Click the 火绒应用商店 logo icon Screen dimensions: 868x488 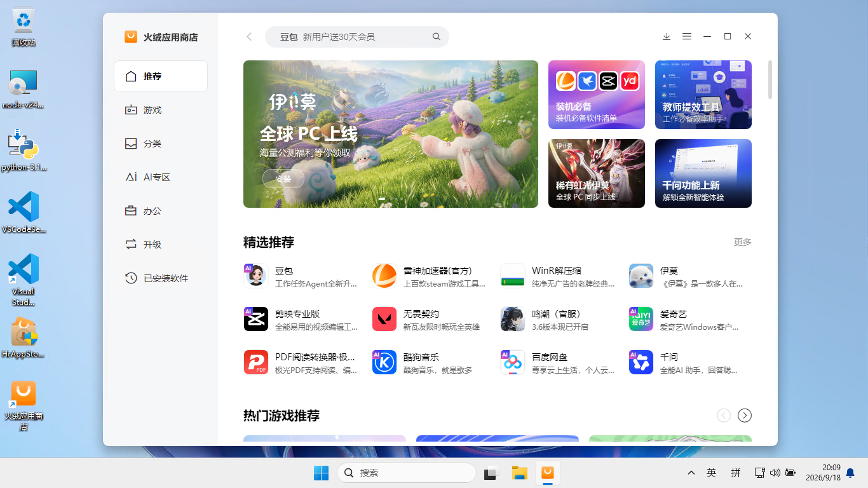pos(131,37)
